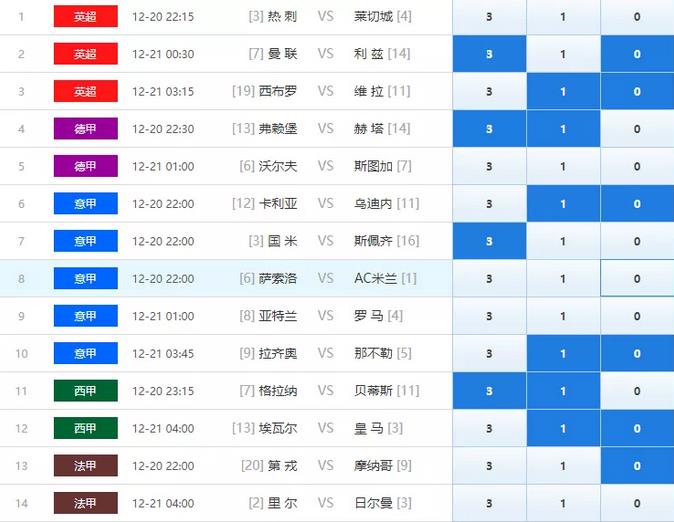
Task: Click away team name AC米兰
Action: point(375,278)
